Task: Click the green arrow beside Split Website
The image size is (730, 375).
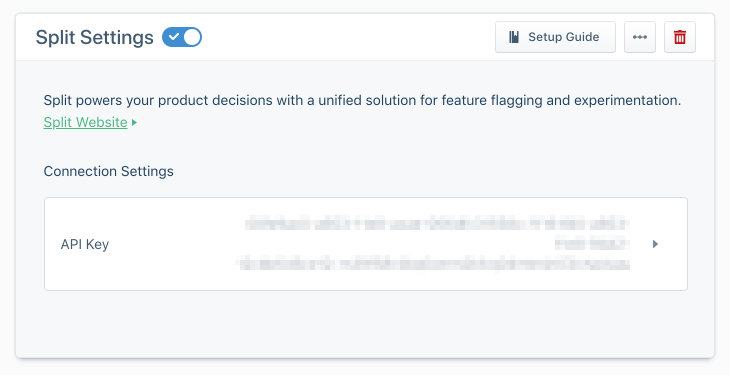Action: (x=135, y=123)
